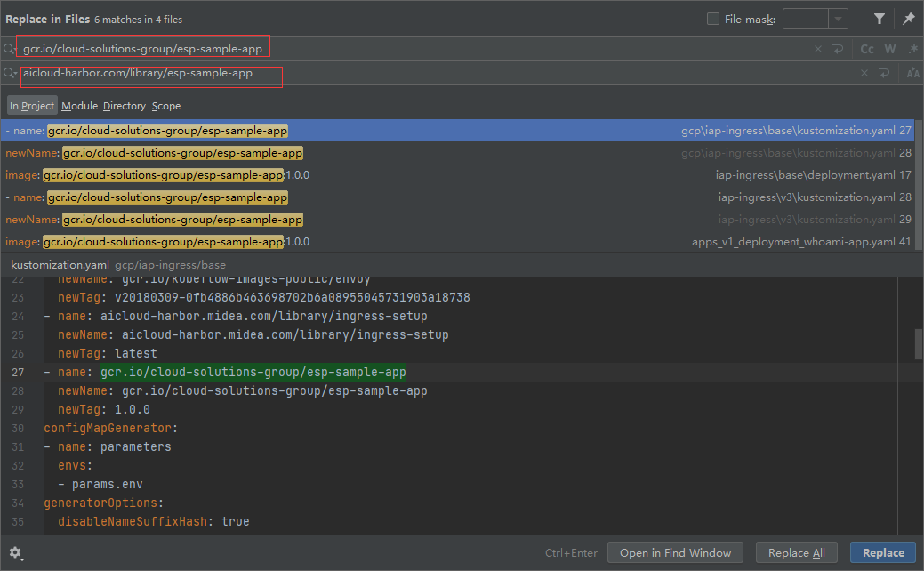Screen dimensions: 924x571
Task: Expand the File mask dropdown arrow
Action: [838, 19]
